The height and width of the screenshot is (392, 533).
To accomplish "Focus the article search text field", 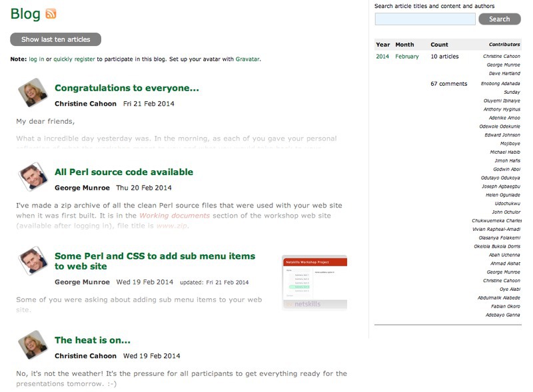I will [x=425, y=19].
